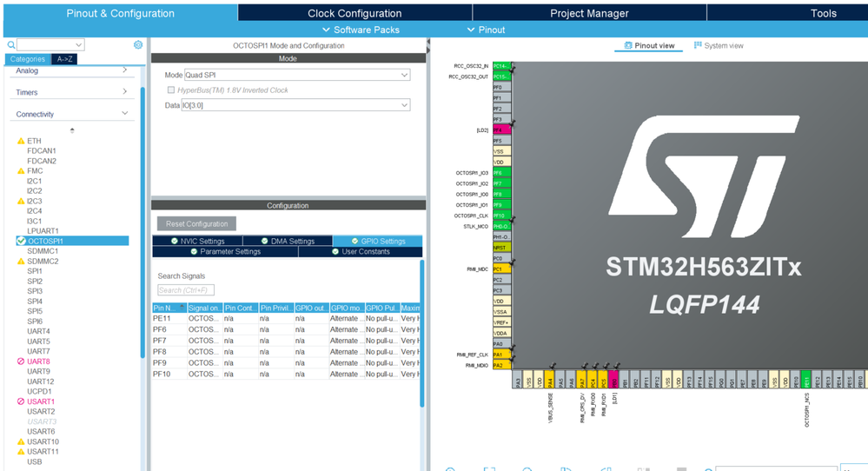This screenshot has height=471, width=868.
Task: Select LPUART1 in the peripheral list
Action: point(43,231)
